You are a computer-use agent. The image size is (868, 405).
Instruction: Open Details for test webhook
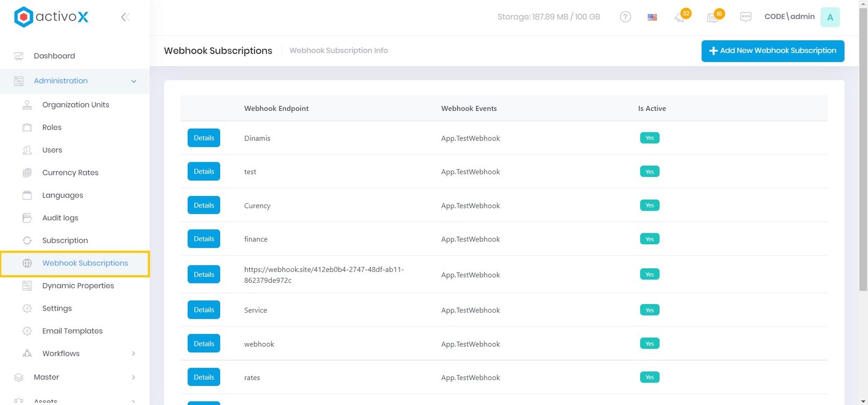(x=204, y=172)
